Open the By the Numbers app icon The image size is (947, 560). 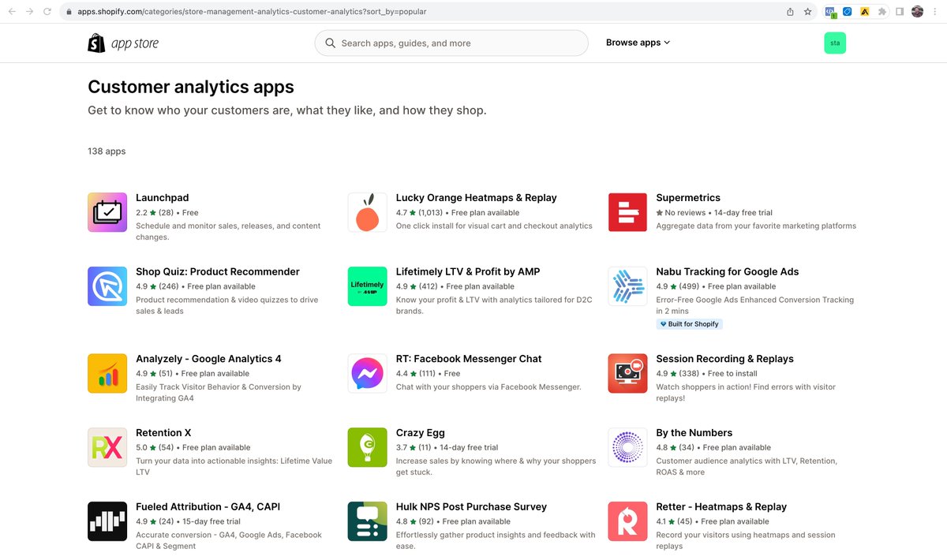tap(628, 447)
